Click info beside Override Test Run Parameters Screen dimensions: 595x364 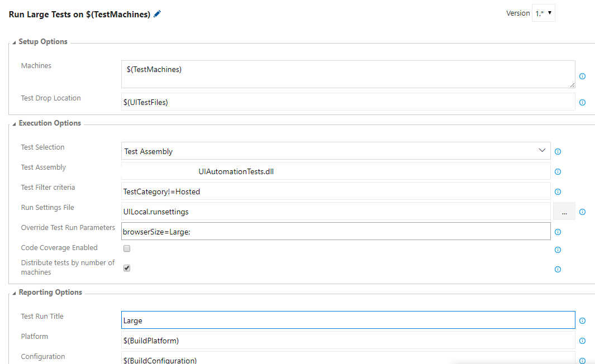[558, 231]
